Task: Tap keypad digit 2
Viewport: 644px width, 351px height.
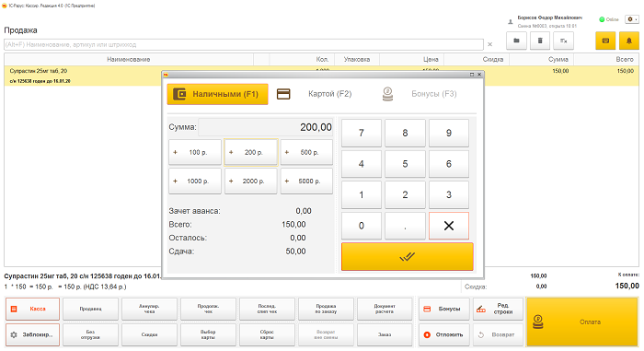Action: click(405, 194)
